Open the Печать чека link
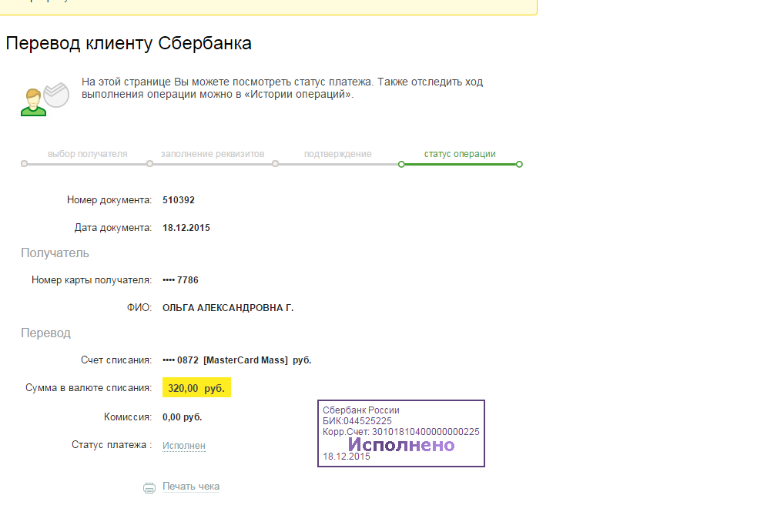This screenshot has height=532, width=774. (191, 487)
